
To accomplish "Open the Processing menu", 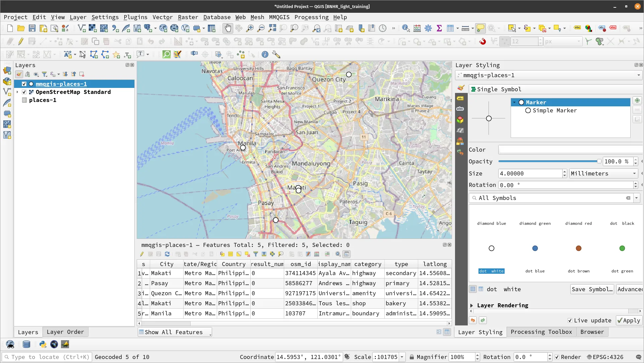I will pos(311,17).
